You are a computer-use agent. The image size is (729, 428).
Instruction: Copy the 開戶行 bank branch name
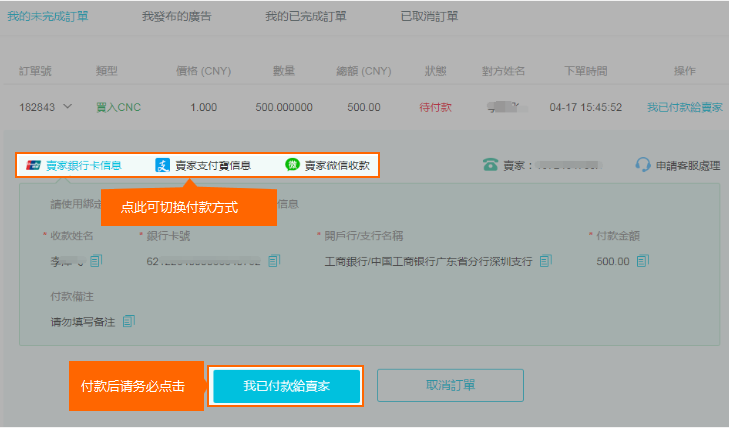pos(546,261)
